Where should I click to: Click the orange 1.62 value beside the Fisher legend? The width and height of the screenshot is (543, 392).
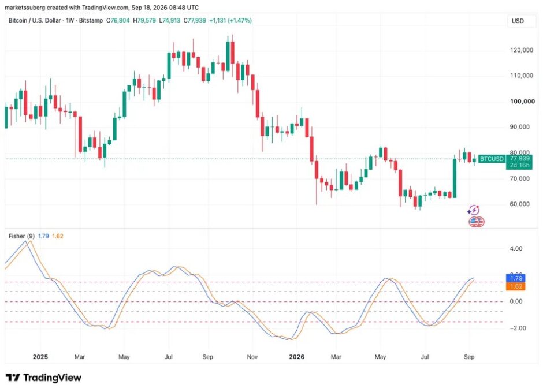click(x=58, y=236)
